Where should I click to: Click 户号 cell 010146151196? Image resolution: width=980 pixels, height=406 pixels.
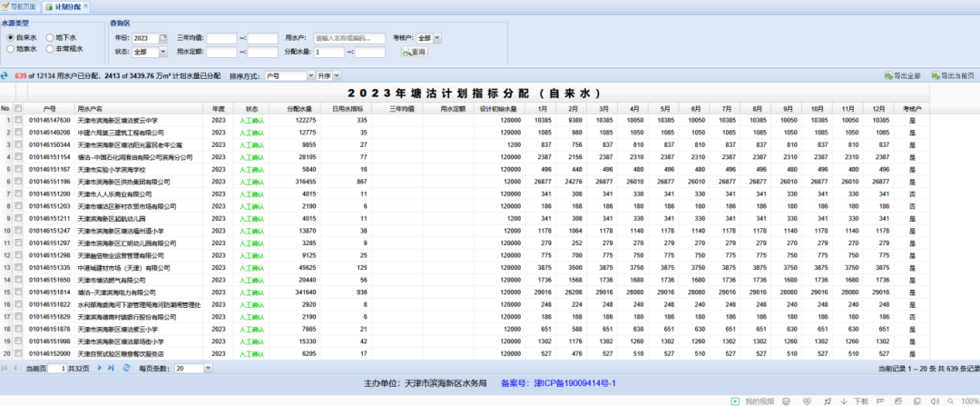point(49,182)
